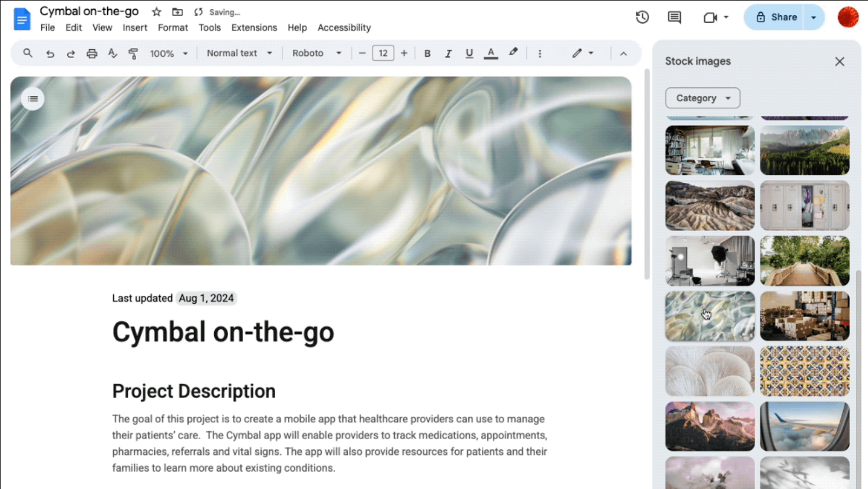Undo the last action

50,53
